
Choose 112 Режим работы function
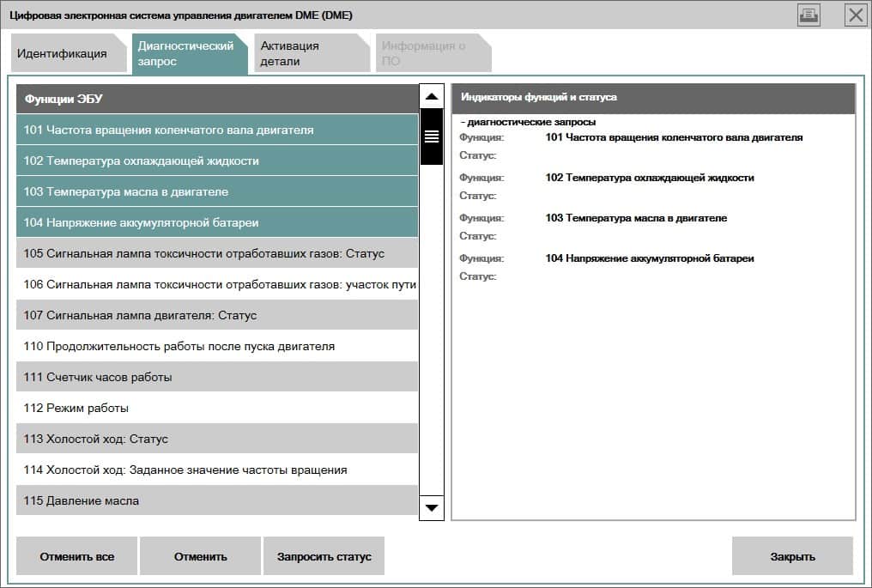click(217, 408)
